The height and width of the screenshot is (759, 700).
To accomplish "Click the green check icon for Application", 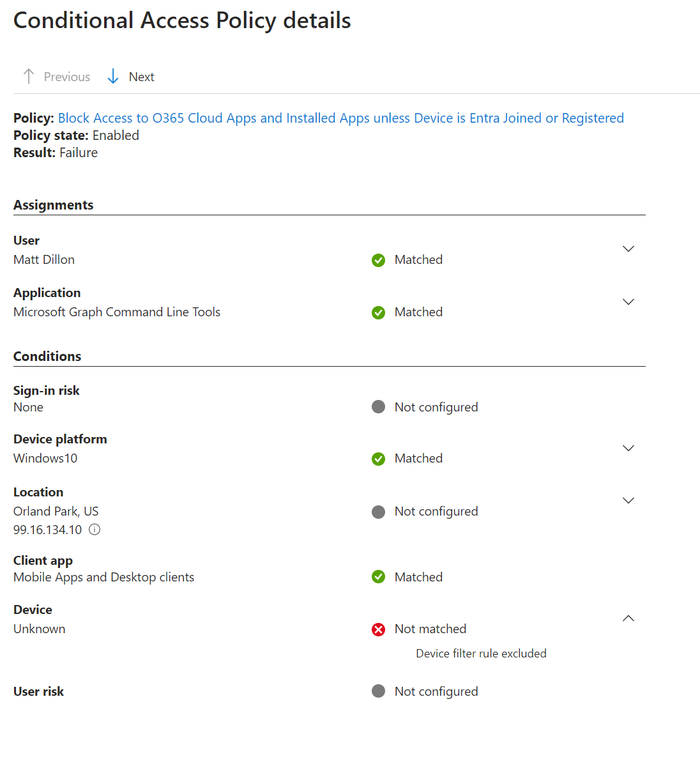I will 379,312.
